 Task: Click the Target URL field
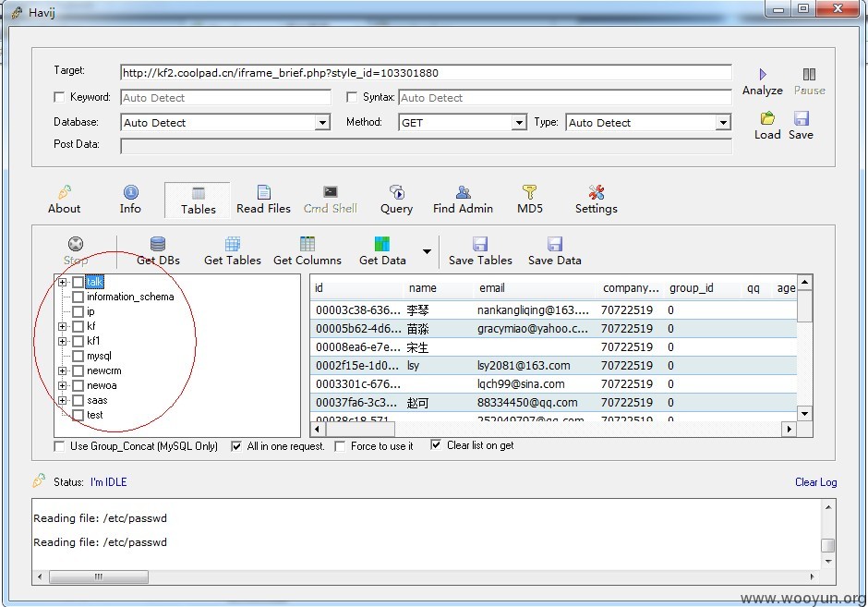pos(426,73)
